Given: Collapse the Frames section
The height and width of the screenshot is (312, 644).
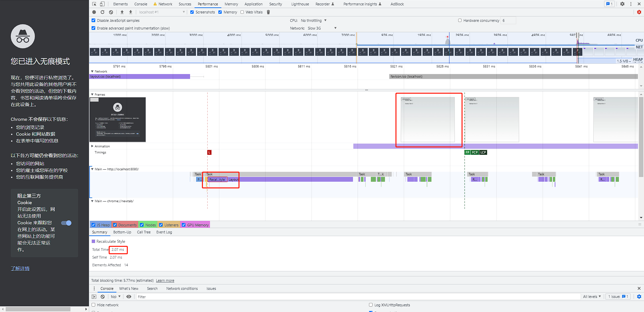Looking at the screenshot, I should click(93, 94).
